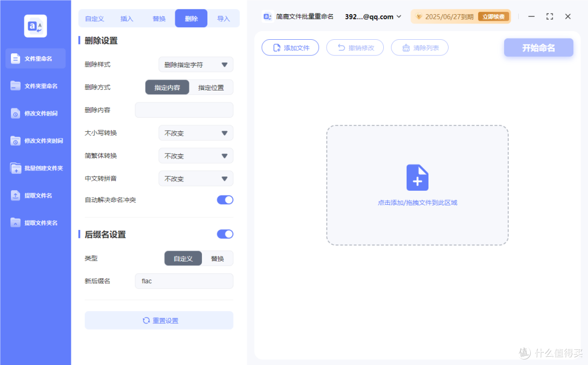Open 修改文件夹时间 in the sidebar
The height and width of the screenshot is (365, 588).
(35, 141)
